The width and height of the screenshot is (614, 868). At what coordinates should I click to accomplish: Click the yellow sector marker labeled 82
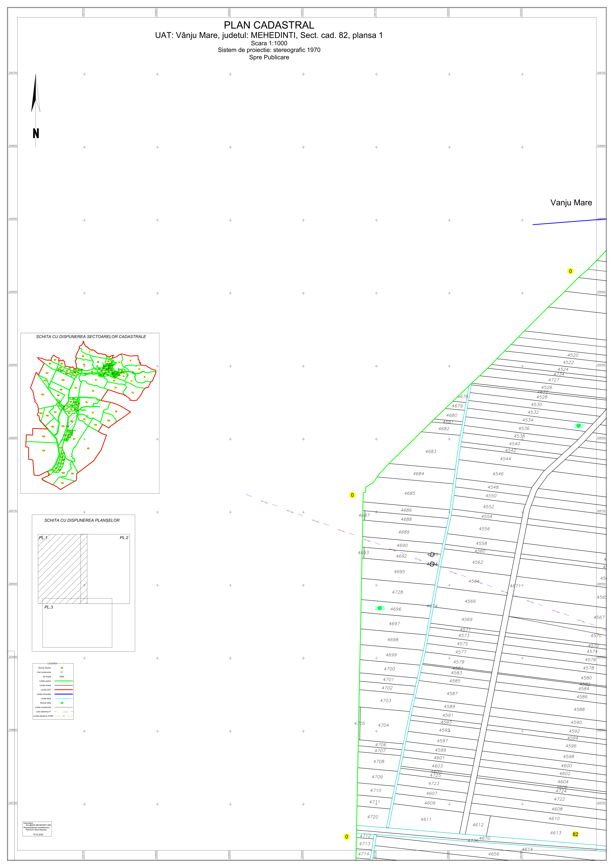(575, 834)
